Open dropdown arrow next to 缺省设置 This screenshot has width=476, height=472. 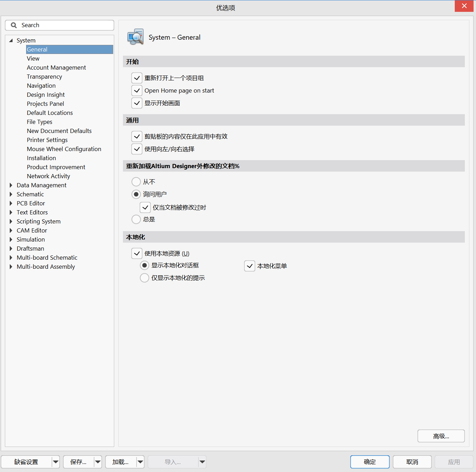(56, 462)
